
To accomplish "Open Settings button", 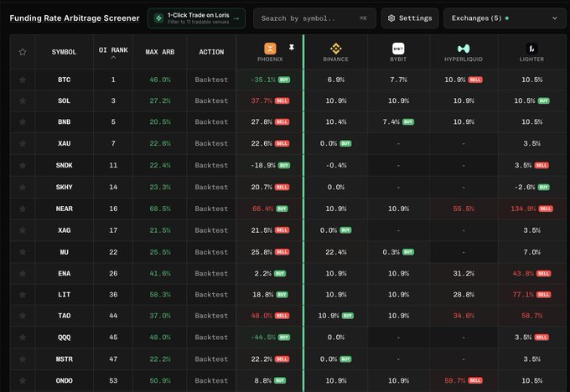I will click(x=410, y=18).
